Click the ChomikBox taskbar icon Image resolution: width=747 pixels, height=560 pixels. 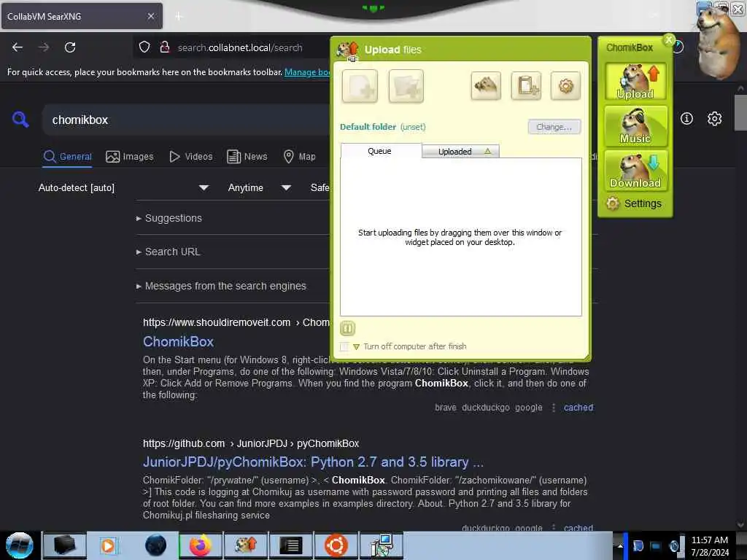[x=245, y=545]
